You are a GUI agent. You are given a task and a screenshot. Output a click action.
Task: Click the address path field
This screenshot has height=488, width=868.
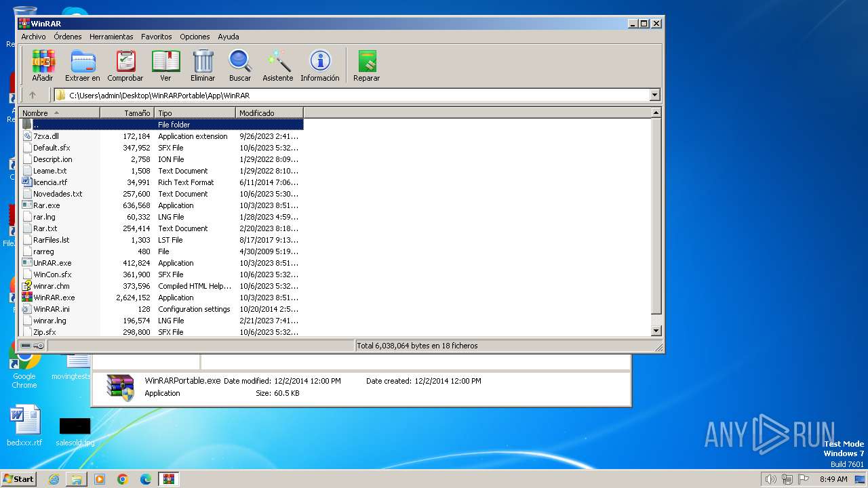tap(351, 96)
